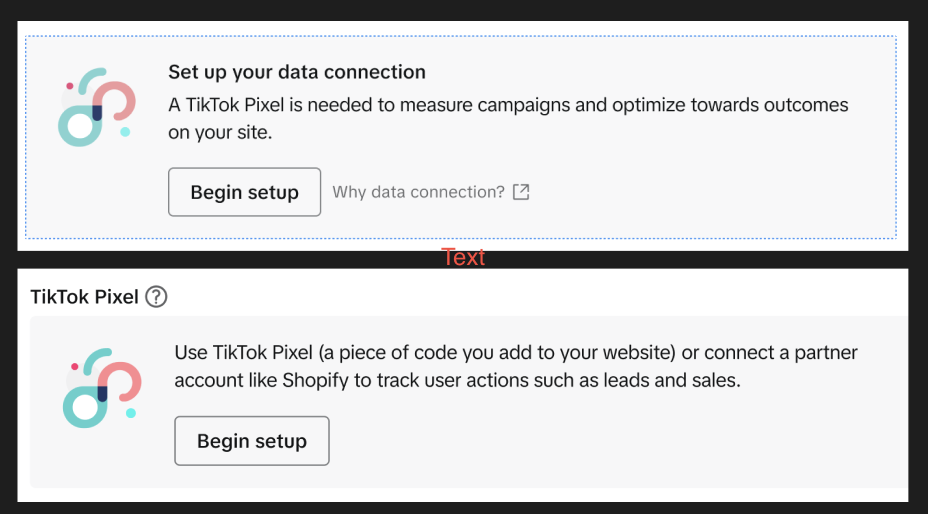This screenshot has width=928, height=514.
Task: Click the small red dot in top illustration
Action: (x=70, y=87)
